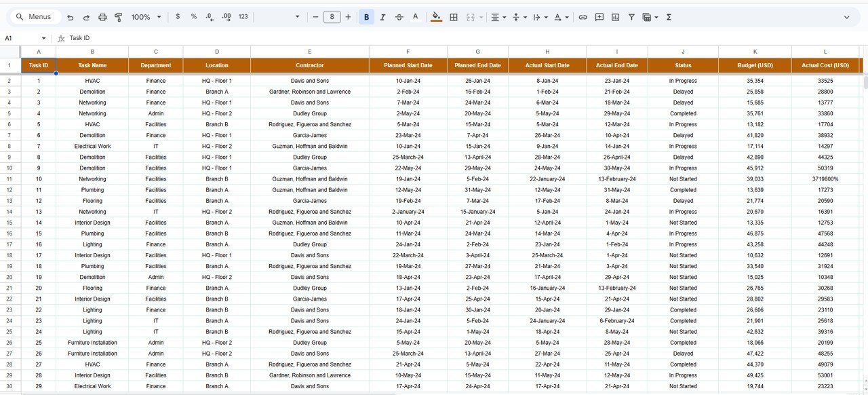Open the functions list with the sigma icon
The height and width of the screenshot is (395, 868).
tap(668, 17)
